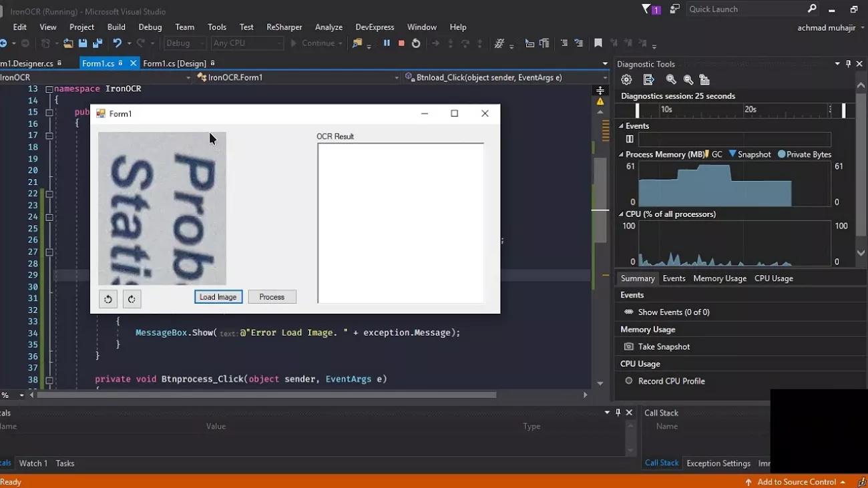The width and height of the screenshot is (868, 488).
Task: Pin the Diagnostic Tools window
Action: [848, 63]
